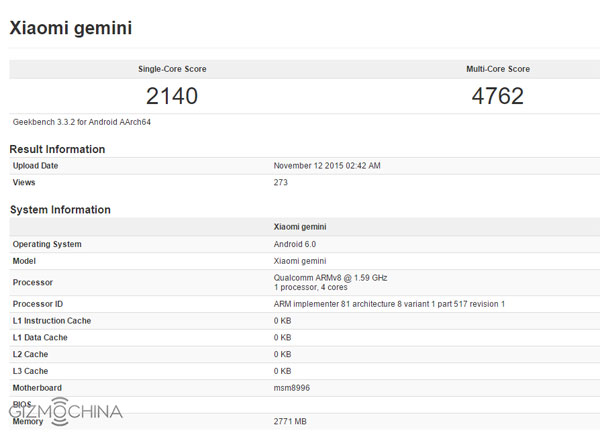Click the msm8996 motherboard value
This screenshot has height=433, width=600.
[x=293, y=387]
